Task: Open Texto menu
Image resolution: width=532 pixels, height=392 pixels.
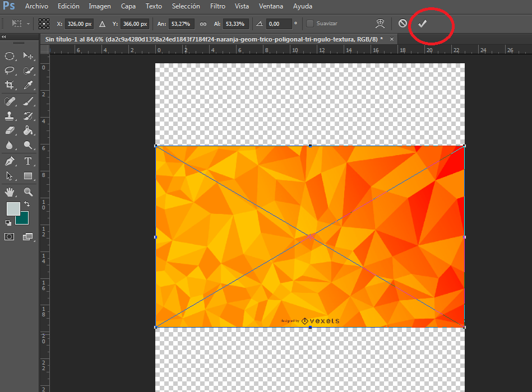Action: (154, 6)
